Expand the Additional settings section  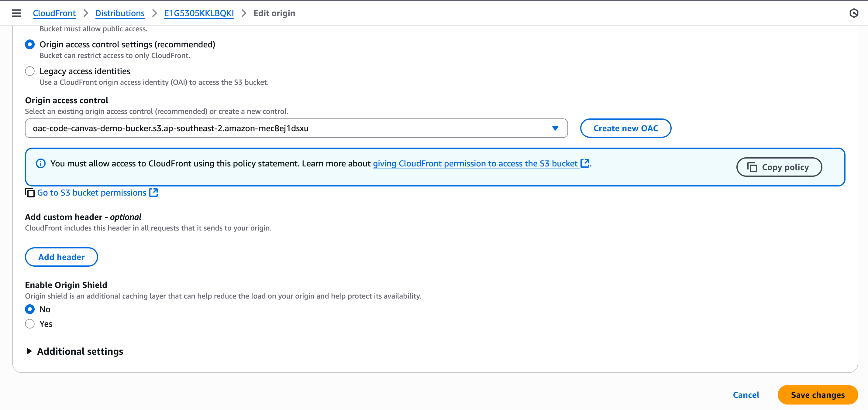coord(74,351)
